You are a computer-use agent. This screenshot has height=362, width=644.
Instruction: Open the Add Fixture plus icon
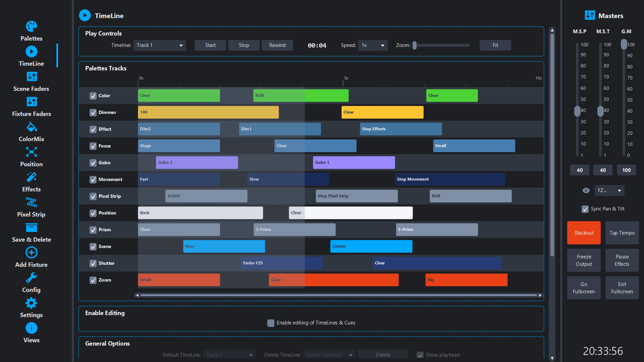point(31,253)
